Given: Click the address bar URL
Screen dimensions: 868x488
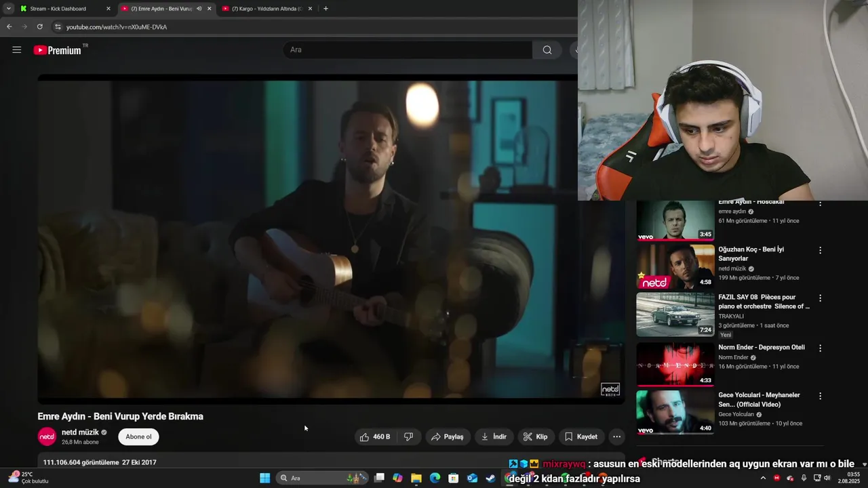Looking at the screenshot, I should tap(117, 26).
